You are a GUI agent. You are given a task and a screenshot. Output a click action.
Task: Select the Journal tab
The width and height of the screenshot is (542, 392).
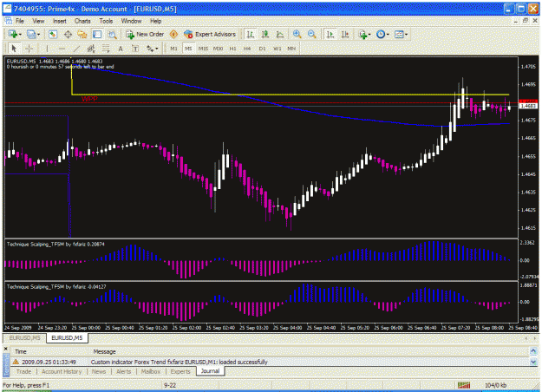(x=210, y=371)
